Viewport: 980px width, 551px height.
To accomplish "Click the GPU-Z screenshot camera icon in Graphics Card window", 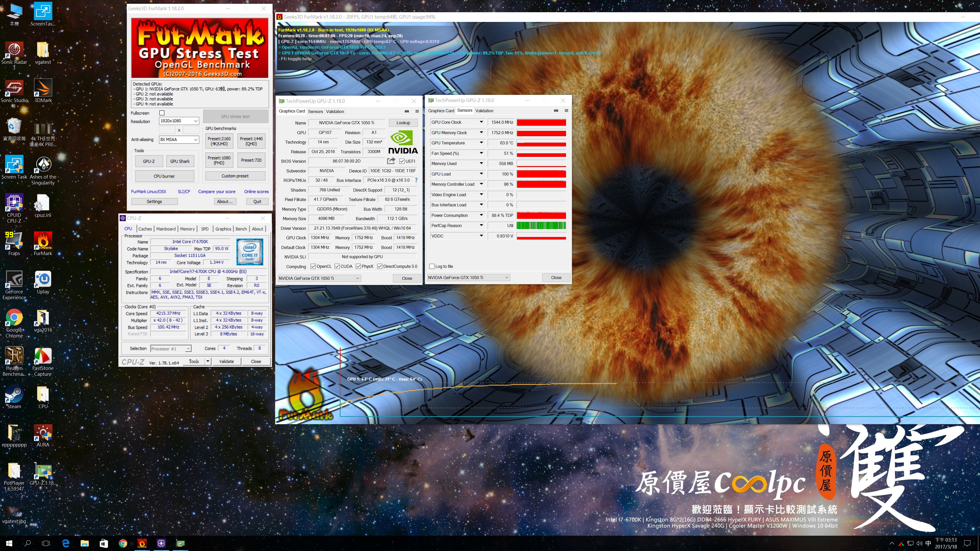I will click(407, 111).
